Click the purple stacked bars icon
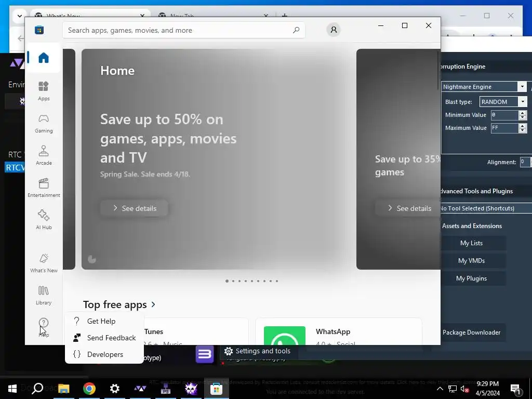This screenshot has height=399, width=532. (205, 354)
